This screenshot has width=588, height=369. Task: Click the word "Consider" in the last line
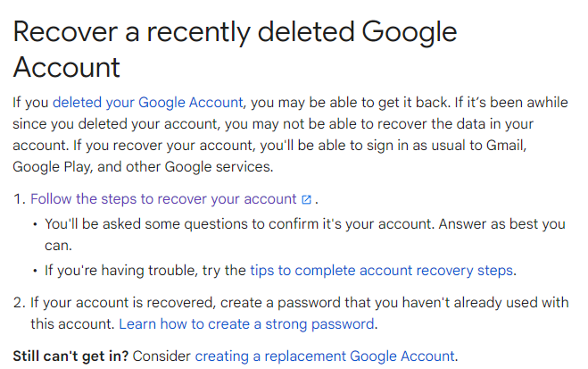tap(161, 356)
